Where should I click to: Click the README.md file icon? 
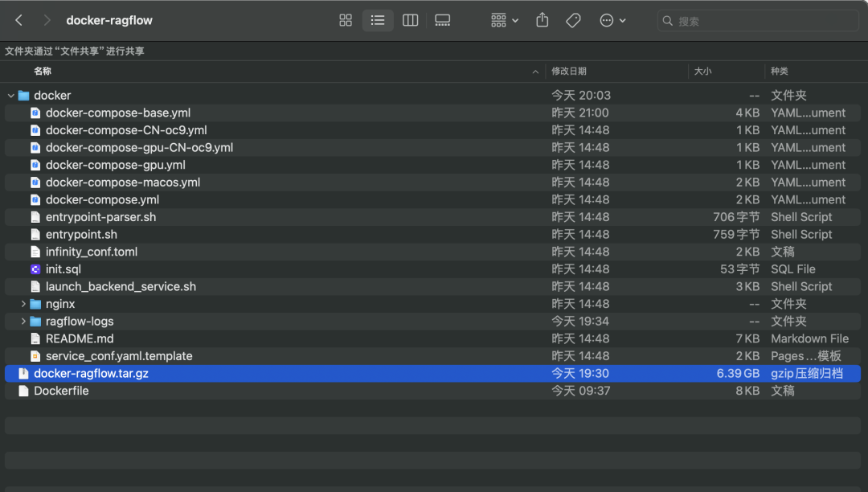[35, 338]
